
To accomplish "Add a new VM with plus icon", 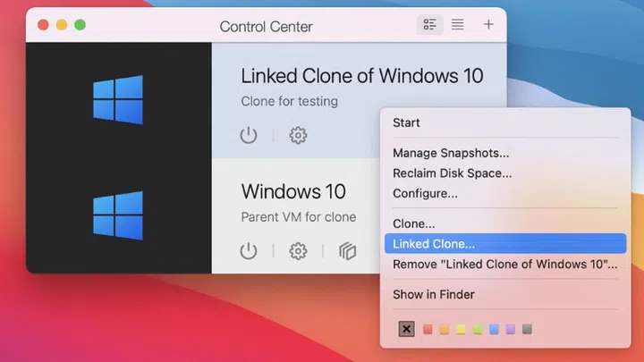I will click(488, 25).
